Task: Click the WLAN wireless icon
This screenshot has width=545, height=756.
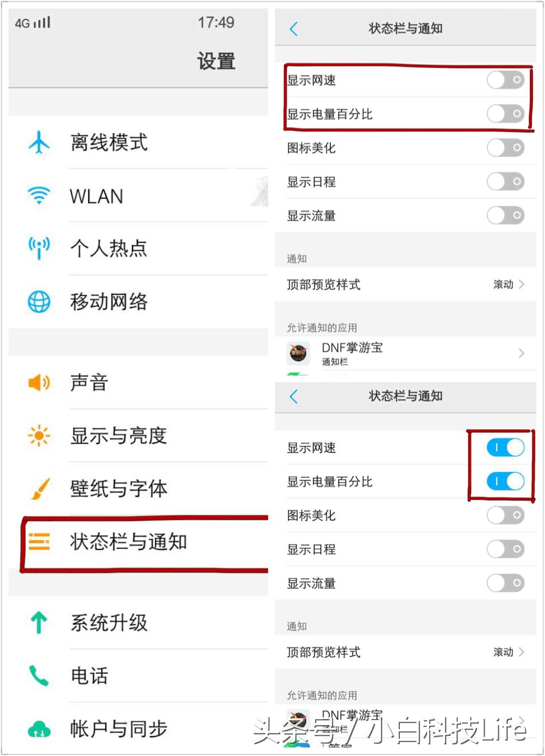Action: (x=39, y=196)
